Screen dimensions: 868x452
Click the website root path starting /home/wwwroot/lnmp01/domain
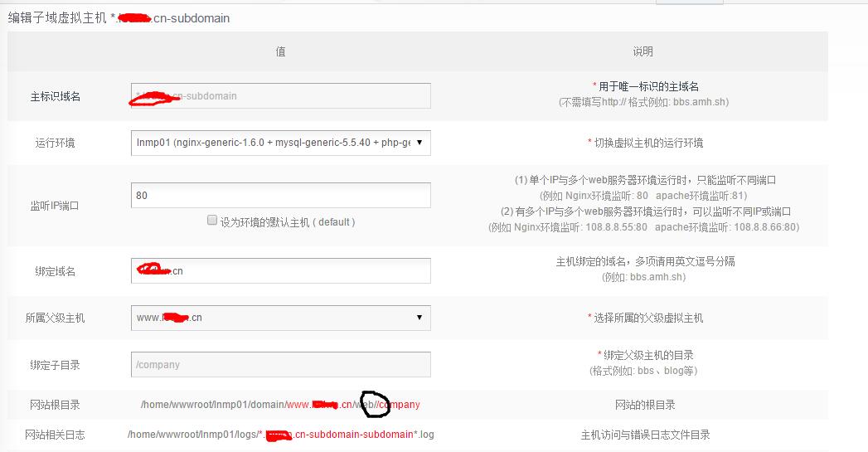(x=280, y=405)
